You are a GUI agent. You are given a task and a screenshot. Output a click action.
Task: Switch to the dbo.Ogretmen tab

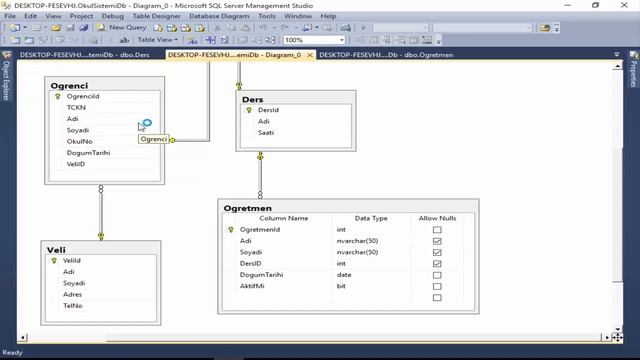tap(386, 55)
